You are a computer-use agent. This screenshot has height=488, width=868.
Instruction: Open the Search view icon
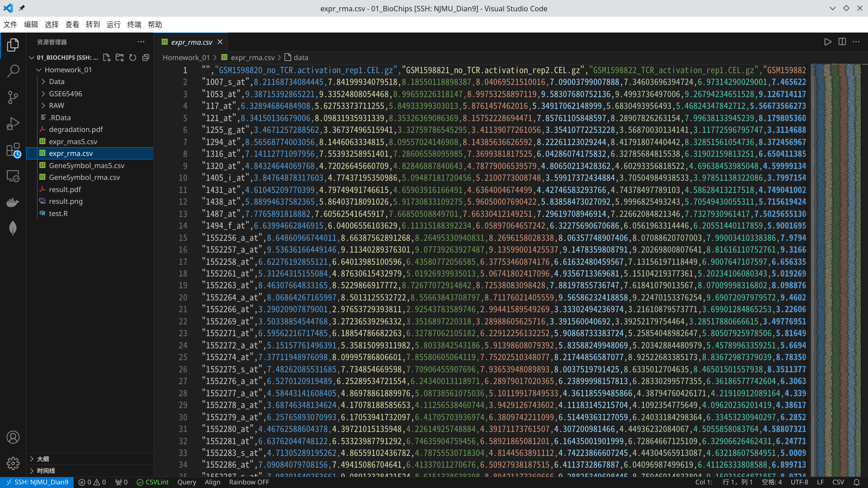click(x=13, y=71)
